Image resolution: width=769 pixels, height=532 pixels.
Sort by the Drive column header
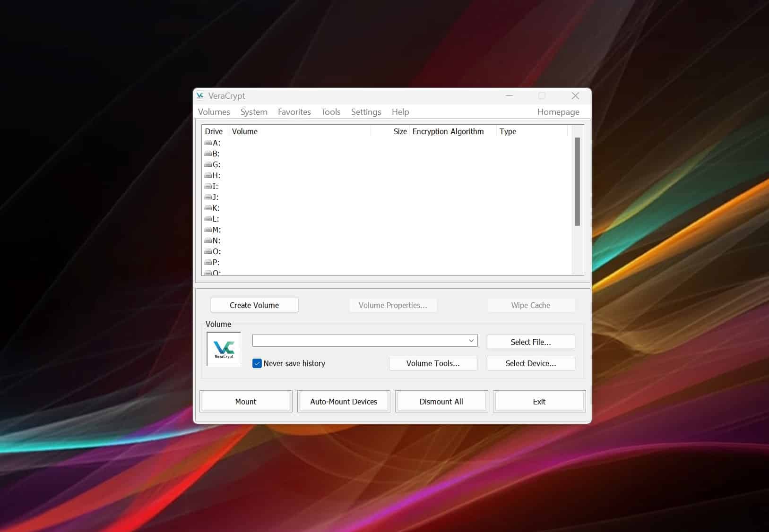216,131
